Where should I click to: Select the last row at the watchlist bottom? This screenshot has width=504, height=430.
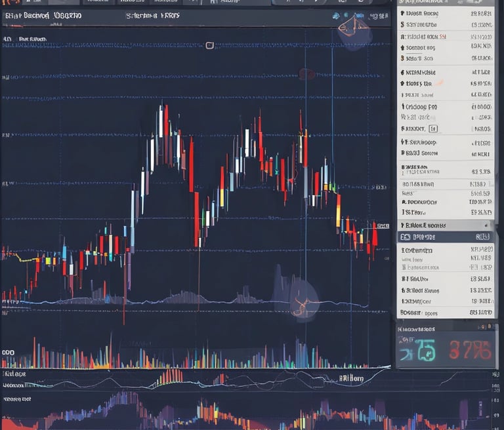coord(446,313)
